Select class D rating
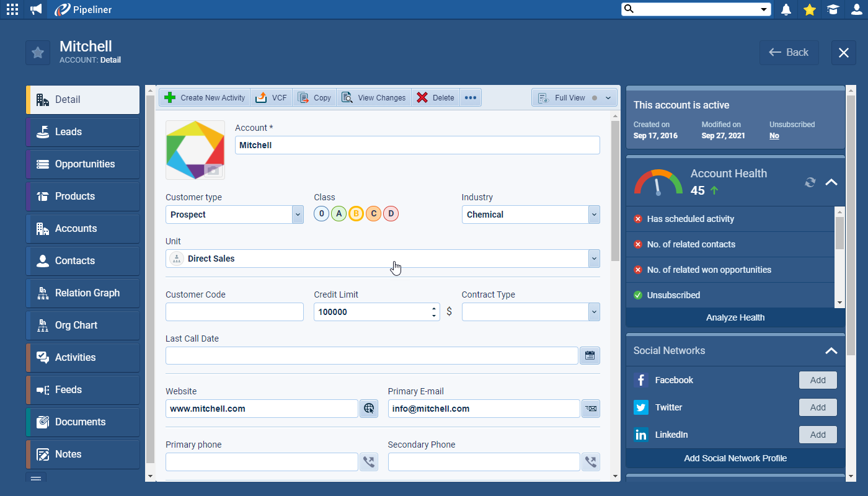 [x=391, y=214]
